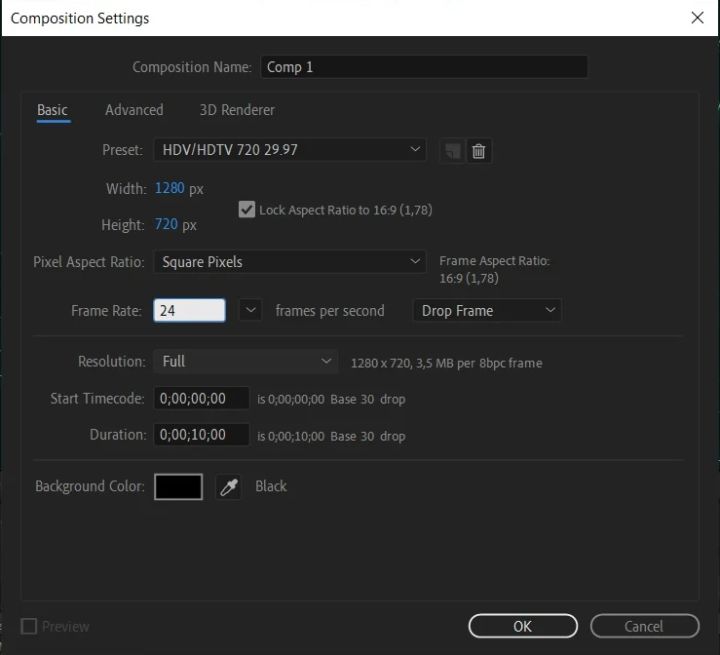
Task: Click the save preset icon
Action: point(453,151)
